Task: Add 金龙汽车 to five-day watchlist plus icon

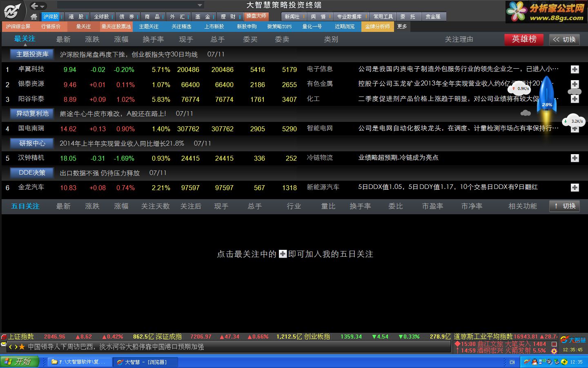Action: click(x=575, y=188)
